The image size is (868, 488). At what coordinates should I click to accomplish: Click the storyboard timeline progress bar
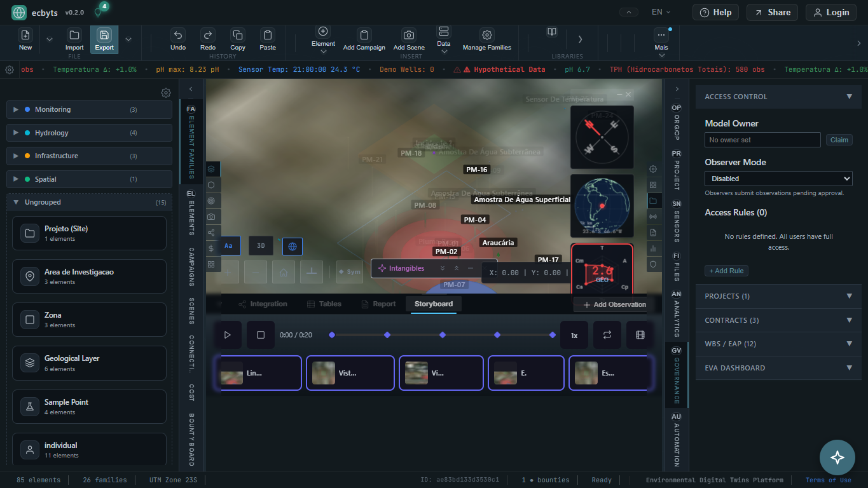click(442, 335)
